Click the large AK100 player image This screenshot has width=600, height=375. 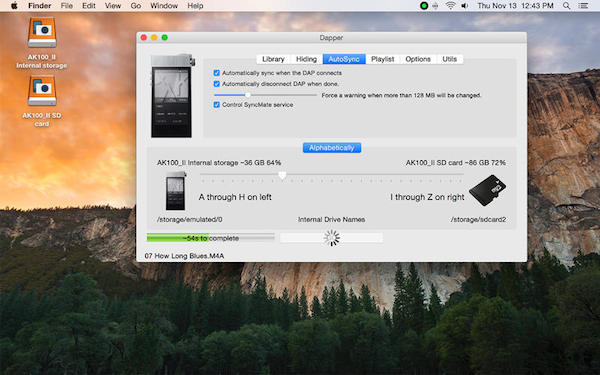click(173, 96)
